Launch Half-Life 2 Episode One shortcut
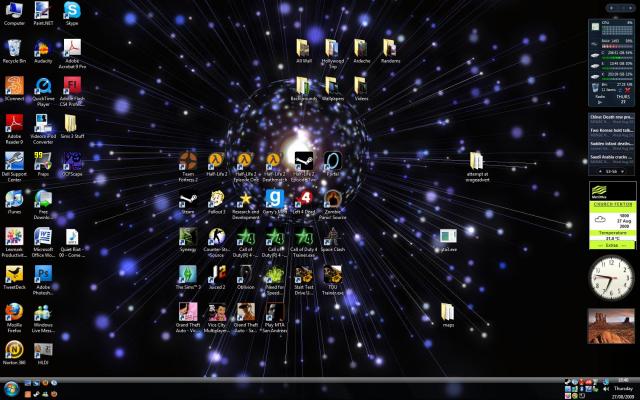The height and width of the screenshot is (400, 640). [x=246, y=166]
